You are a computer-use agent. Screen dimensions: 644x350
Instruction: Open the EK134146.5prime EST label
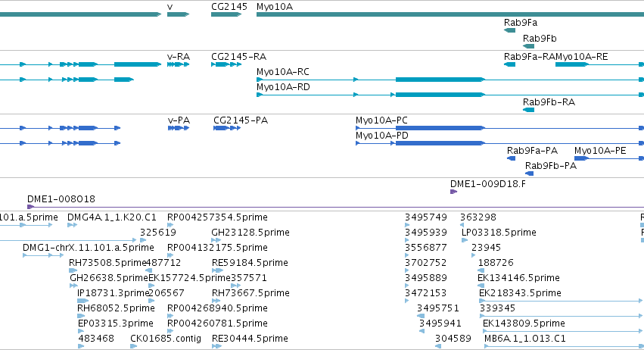point(518,279)
